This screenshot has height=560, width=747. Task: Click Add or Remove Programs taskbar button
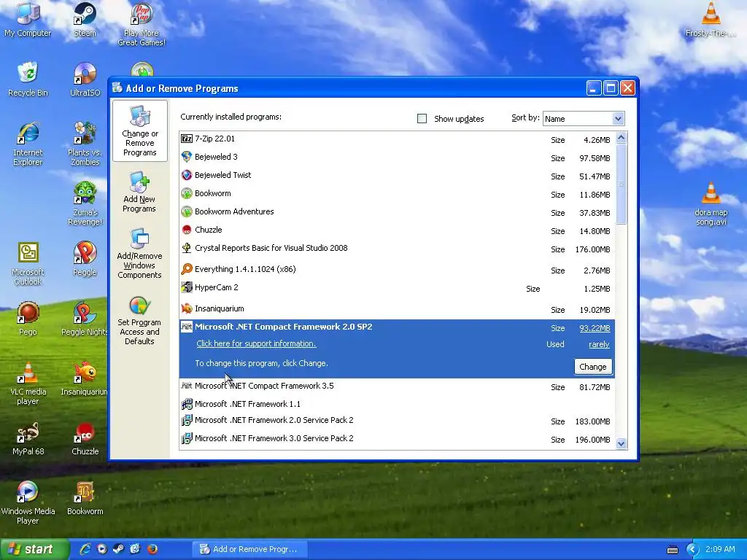[249, 549]
